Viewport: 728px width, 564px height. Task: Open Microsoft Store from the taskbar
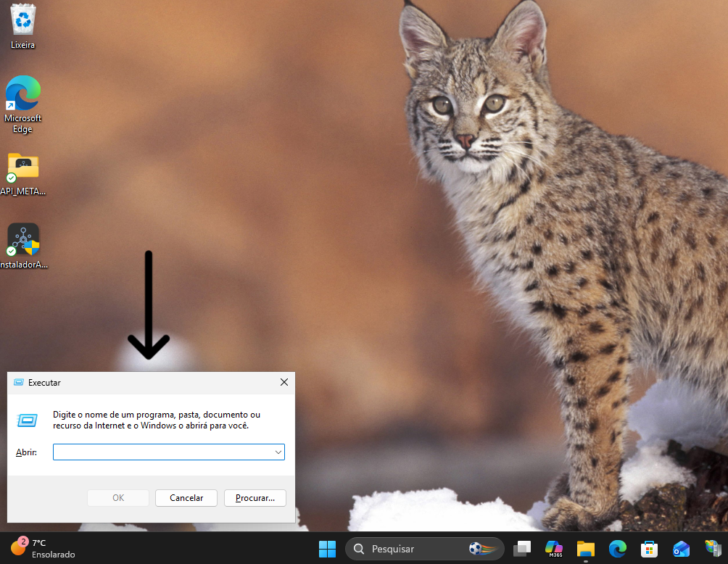click(x=649, y=549)
